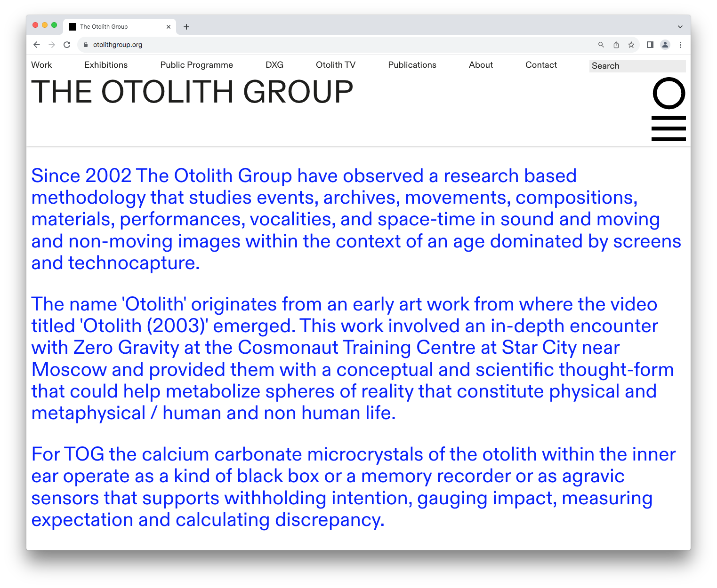Click the zoom magnifier icon in address bar
This screenshot has height=588, width=717.
[x=601, y=45]
